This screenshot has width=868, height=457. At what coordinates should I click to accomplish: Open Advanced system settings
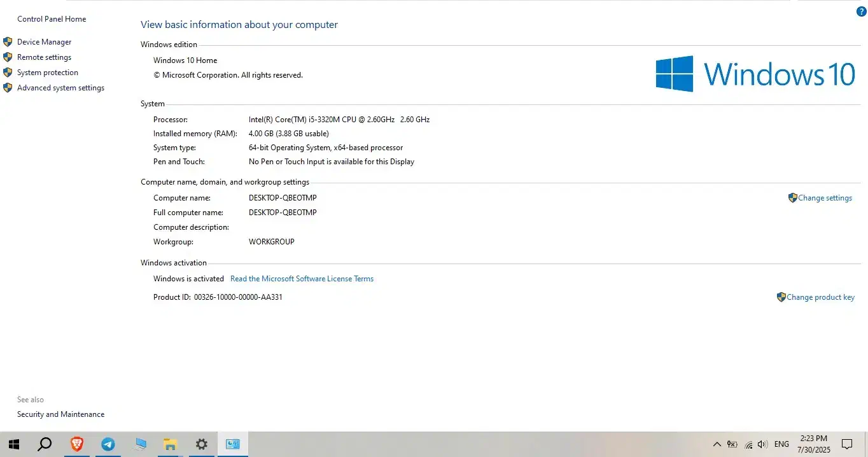pyautogui.click(x=60, y=87)
